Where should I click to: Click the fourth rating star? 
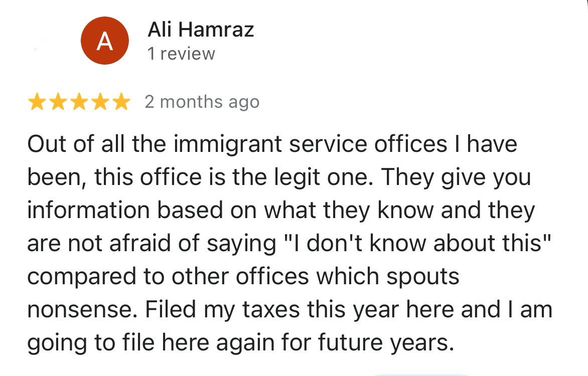[x=100, y=102]
